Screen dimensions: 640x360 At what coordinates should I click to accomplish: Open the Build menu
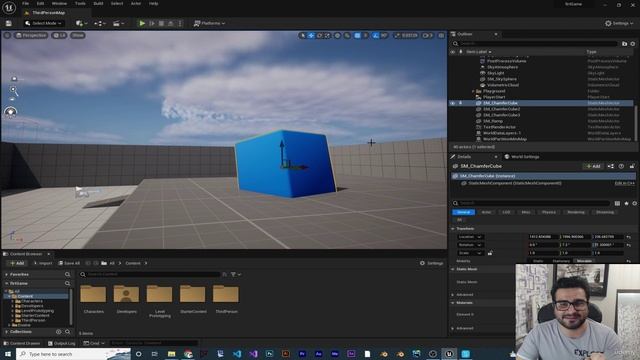coord(98,4)
